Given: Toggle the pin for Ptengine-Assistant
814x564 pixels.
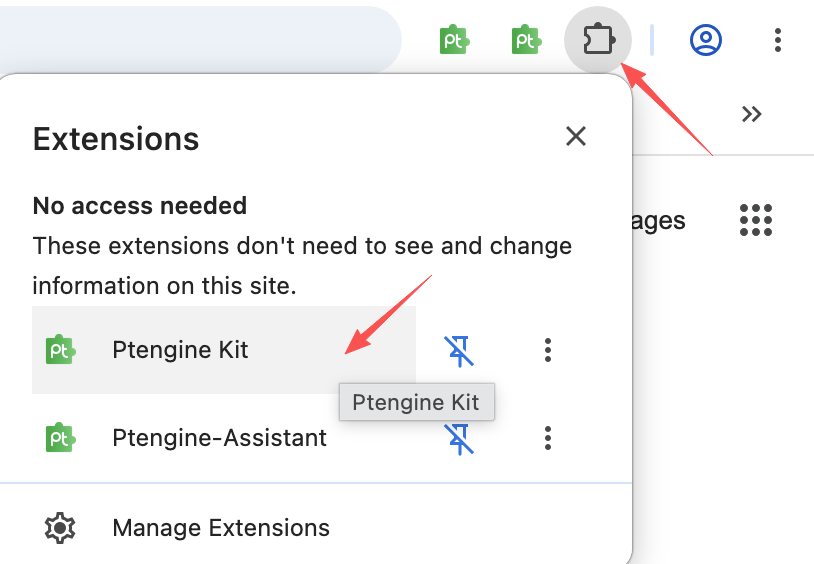Looking at the screenshot, I should point(459,439).
